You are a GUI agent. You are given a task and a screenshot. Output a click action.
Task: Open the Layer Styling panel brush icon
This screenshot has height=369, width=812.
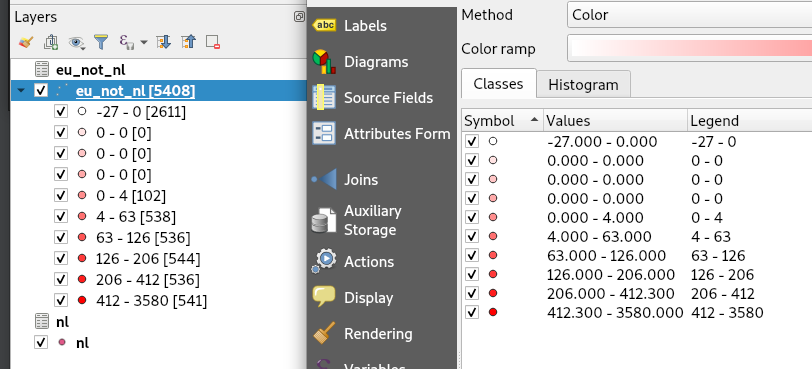(x=25, y=42)
